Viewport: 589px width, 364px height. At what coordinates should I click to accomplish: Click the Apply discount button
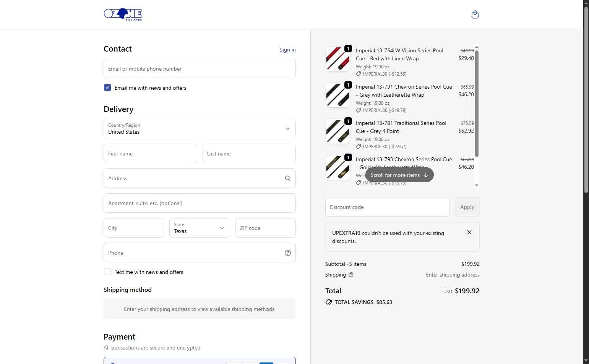(467, 207)
